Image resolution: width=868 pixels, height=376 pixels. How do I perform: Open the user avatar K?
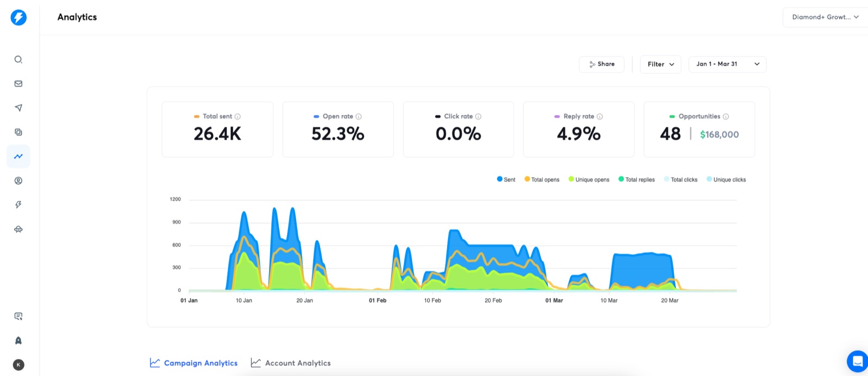(18, 365)
